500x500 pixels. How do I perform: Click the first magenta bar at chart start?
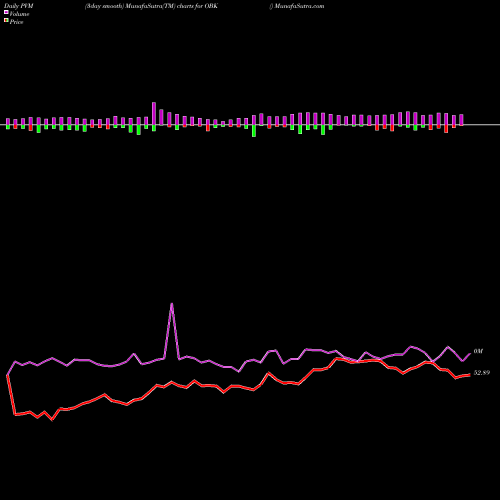[8, 122]
